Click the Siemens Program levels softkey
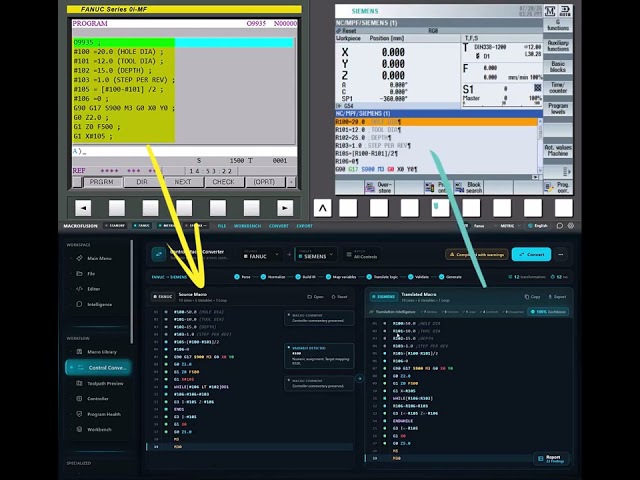 [x=558, y=108]
